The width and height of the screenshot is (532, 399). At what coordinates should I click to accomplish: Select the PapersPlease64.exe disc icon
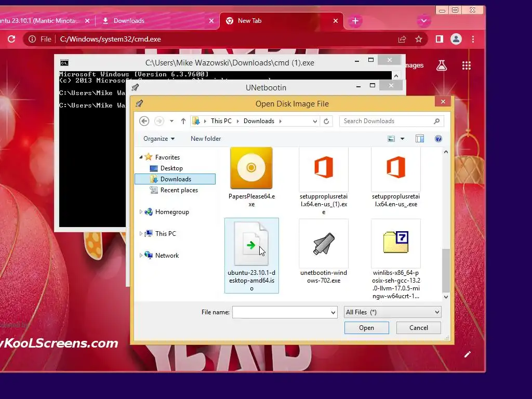point(251,168)
